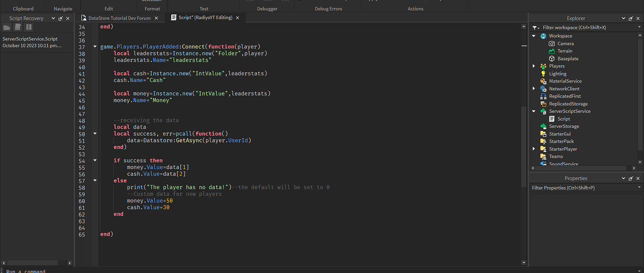Select the Terrain item in Explorer
Screen dimensions: 644x273
click(x=564, y=51)
